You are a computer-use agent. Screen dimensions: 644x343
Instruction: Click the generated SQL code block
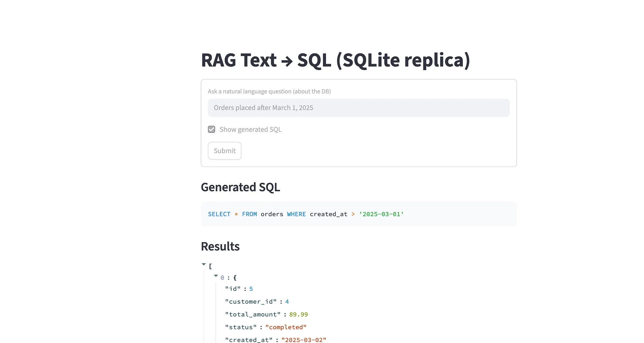pyautogui.click(x=359, y=214)
